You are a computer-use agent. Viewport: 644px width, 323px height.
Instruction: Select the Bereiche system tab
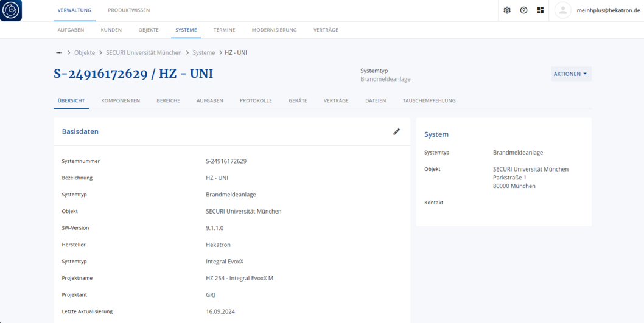point(168,100)
